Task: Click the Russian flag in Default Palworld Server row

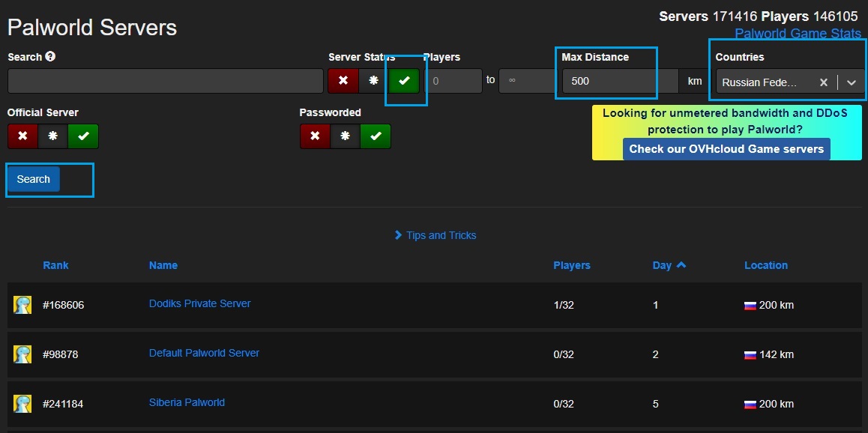Action: 750,355
